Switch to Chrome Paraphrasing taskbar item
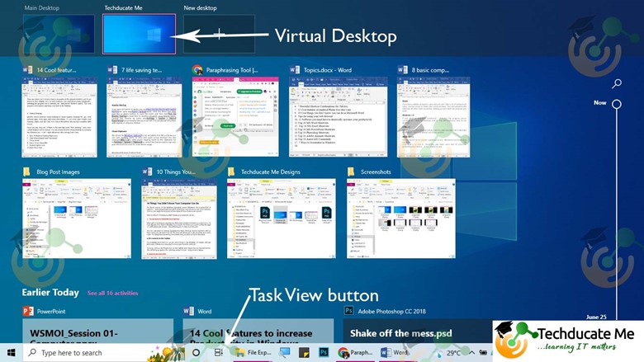644x362 pixels. [355, 352]
